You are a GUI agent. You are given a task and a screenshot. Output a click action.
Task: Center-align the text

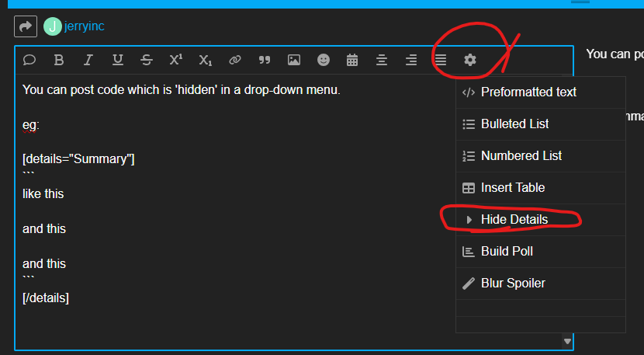click(x=382, y=60)
